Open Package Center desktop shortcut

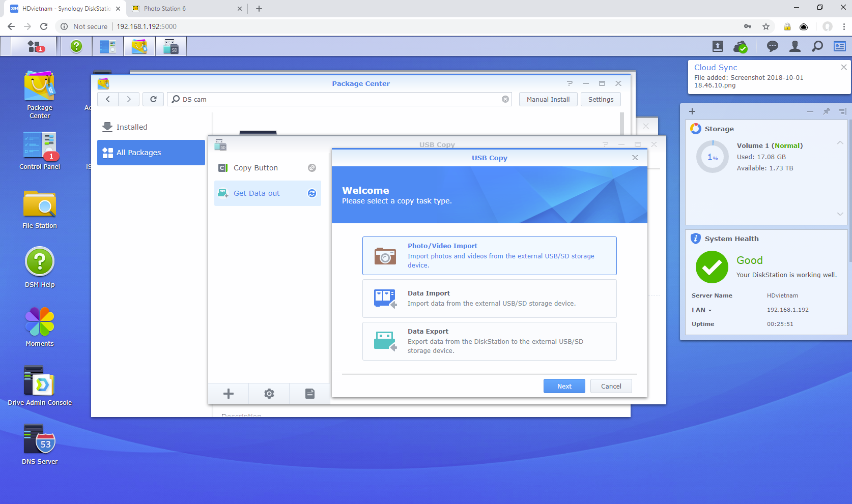[40, 95]
